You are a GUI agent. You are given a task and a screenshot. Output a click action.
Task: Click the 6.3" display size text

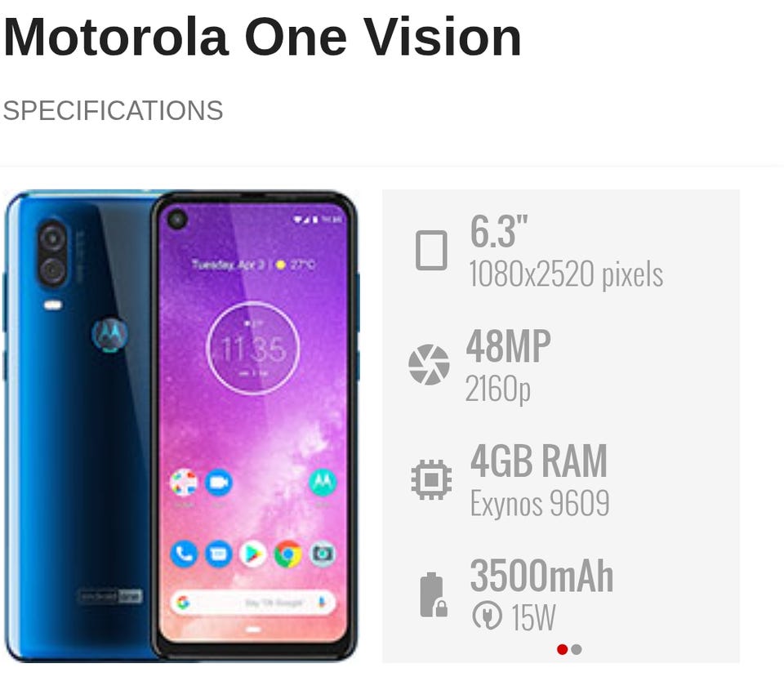tap(498, 232)
